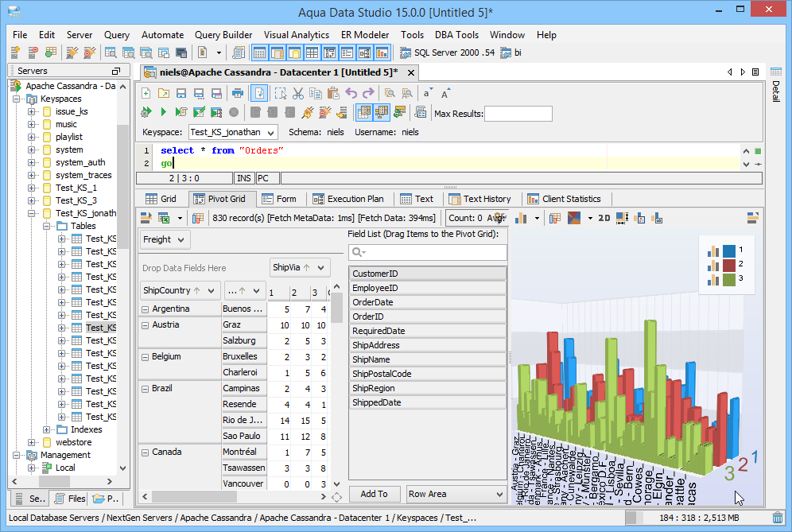Click the green Execute play icon

click(163, 112)
